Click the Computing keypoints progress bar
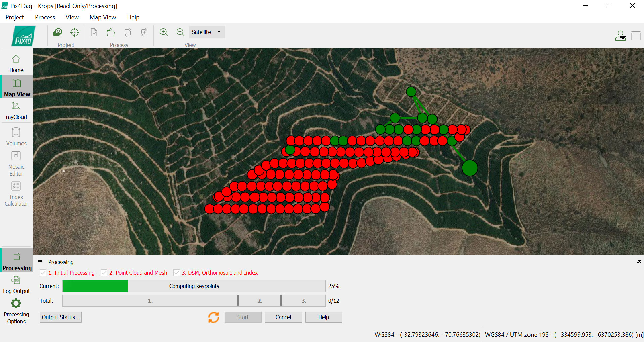The width and height of the screenshot is (644, 342). pyautogui.click(x=194, y=286)
